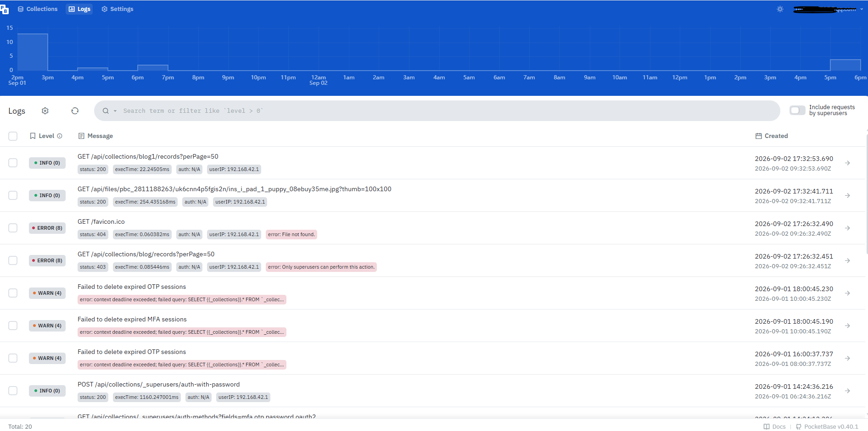
Task: Open the Docs link
Action: click(775, 427)
